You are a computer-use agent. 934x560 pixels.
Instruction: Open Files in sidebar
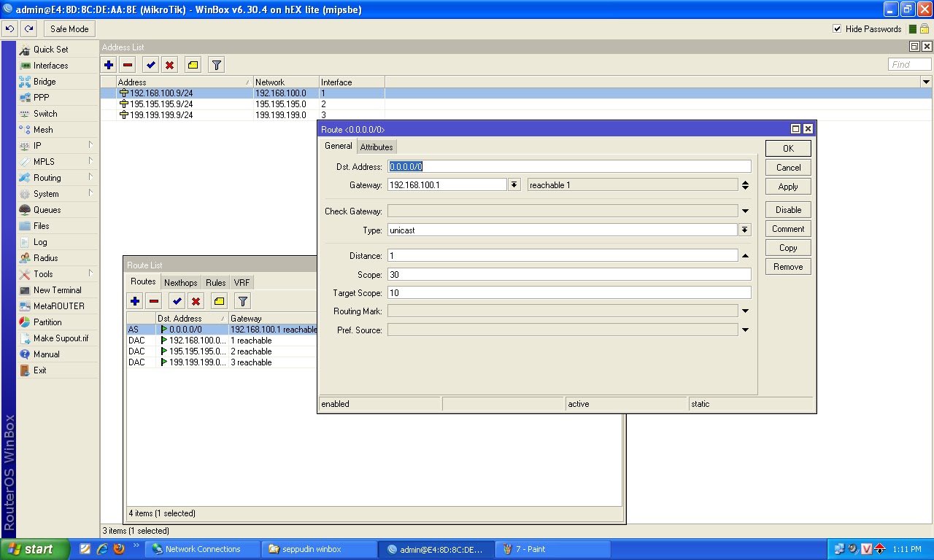58,226
